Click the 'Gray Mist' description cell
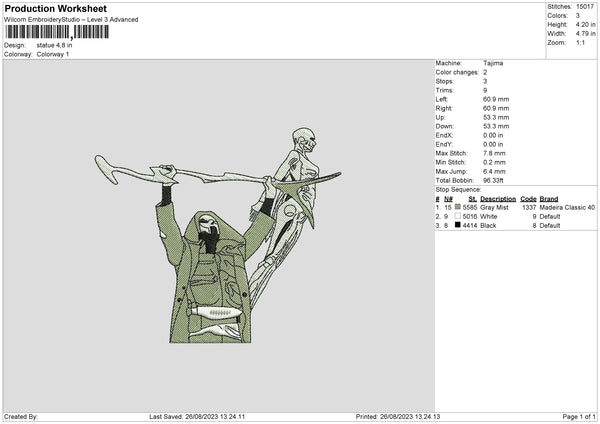Image resolution: width=600 pixels, height=424 pixels. pyautogui.click(x=494, y=207)
